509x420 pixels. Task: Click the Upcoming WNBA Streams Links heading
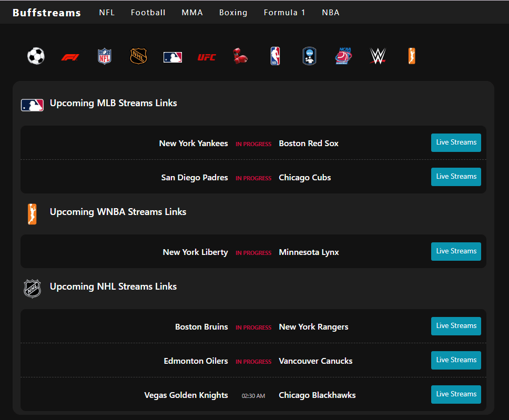point(118,212)
